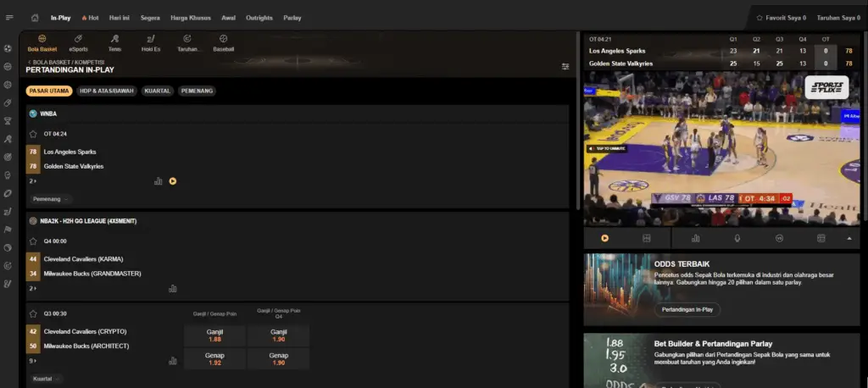This screenshot has width=868, height=388.
Task: Open the hamburger menu in top-left corner
Action: pos(9,17)
